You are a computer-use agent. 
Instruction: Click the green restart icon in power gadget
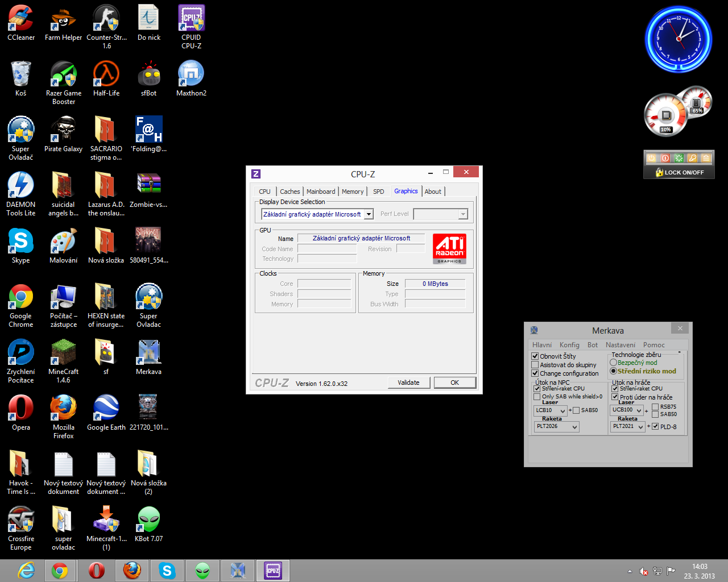pyautogui.click(x=679, y=158)
